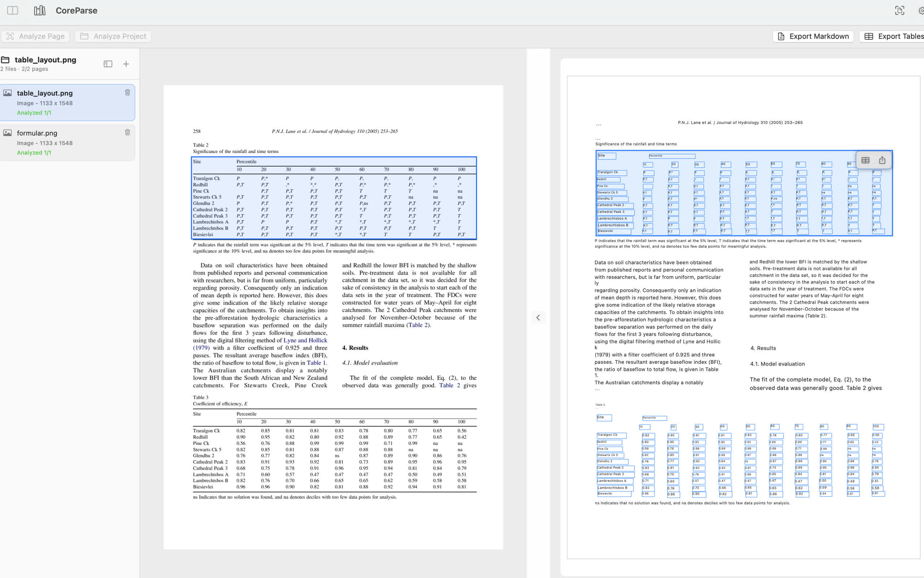Click the 'Table 2' link before 'gives'

tap(449, 385)
